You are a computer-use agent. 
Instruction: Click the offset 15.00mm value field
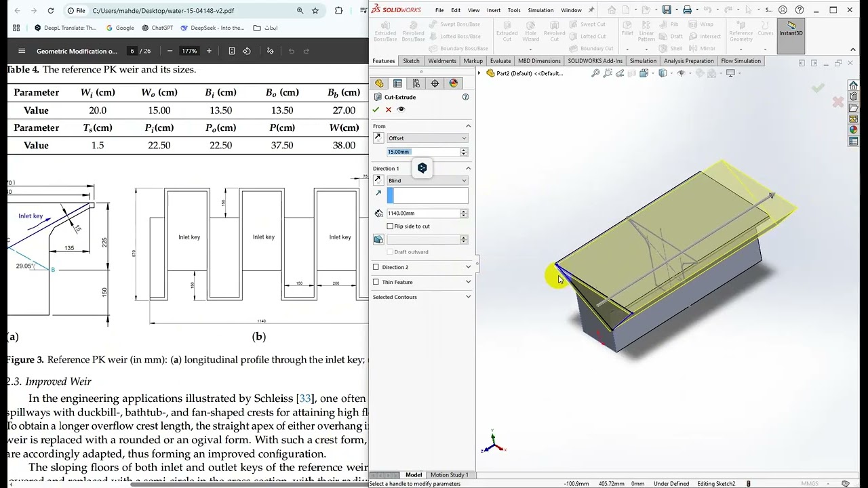point(423,152)
